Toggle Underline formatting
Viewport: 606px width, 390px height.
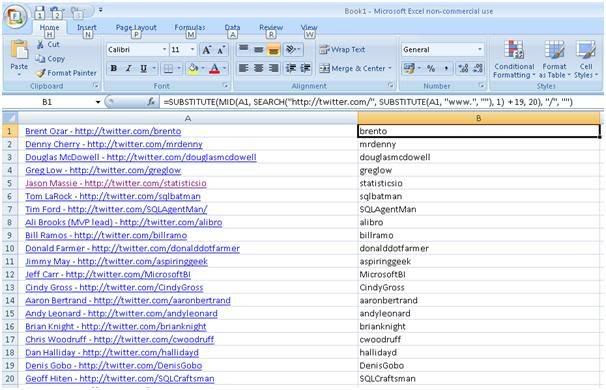click(143, 69)
